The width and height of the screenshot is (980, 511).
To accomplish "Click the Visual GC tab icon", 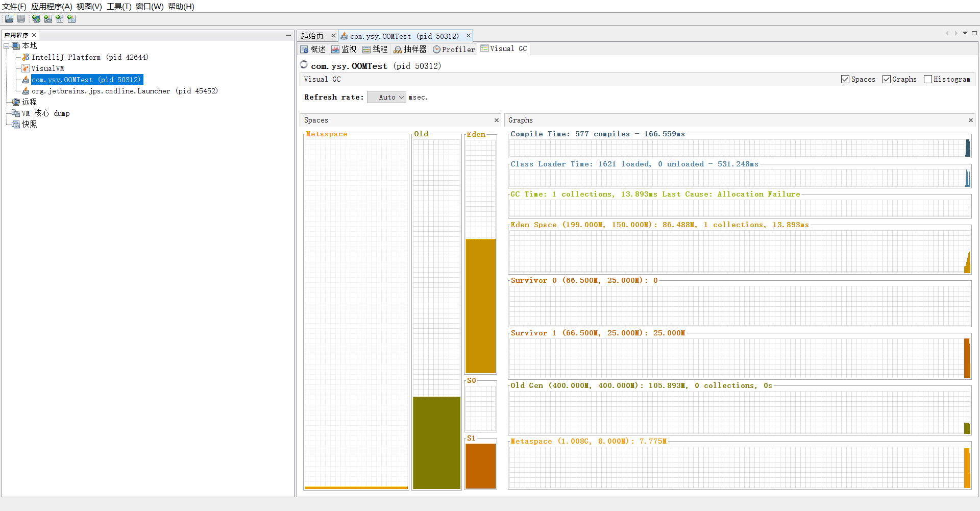I will tap(484, 48).
